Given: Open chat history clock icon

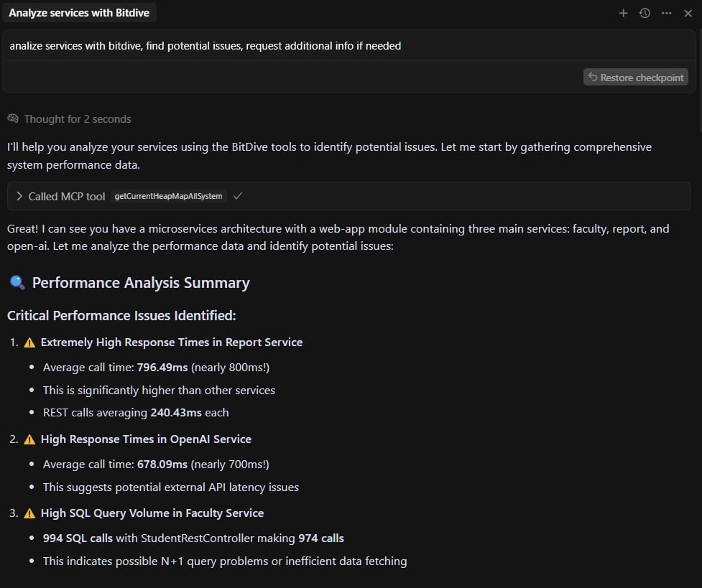Looking at the screenshot, I should click(645, 13).
